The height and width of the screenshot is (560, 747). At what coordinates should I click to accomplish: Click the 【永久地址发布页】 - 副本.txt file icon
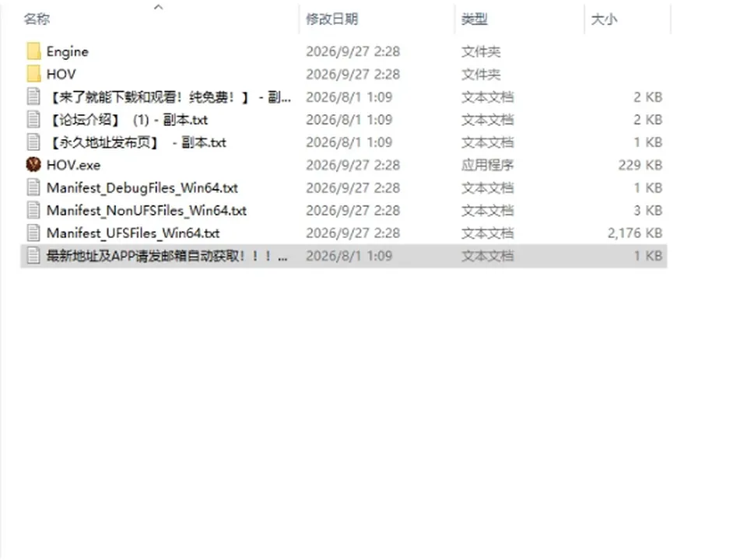pos(33,142)
